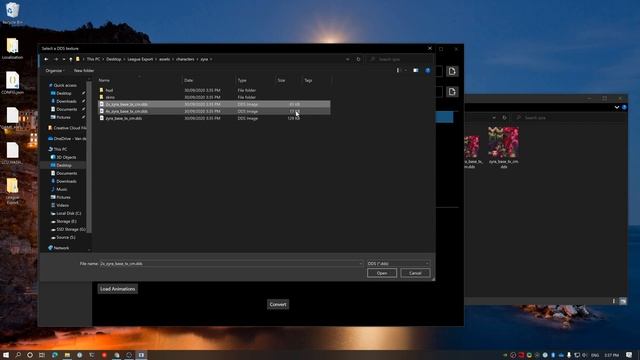Click Search zyra box in background Explorer
This screenshot has height=360, width=640.
tap(569, 118)
